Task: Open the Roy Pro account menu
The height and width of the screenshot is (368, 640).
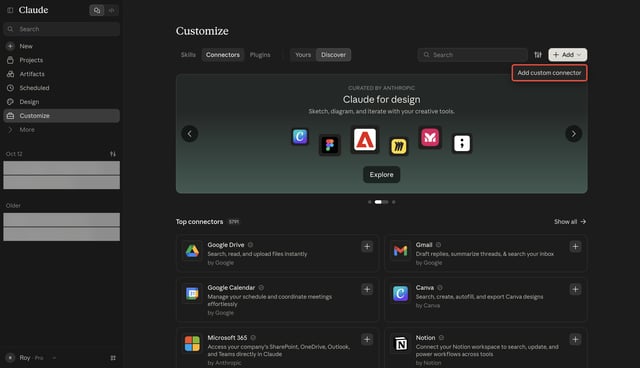Action: click(31, 358)
